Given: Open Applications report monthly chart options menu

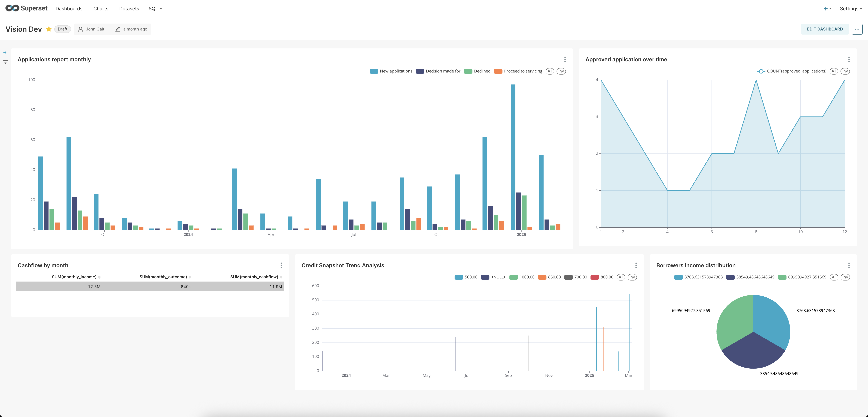Looking at the screenshot, I should [565, 59].
